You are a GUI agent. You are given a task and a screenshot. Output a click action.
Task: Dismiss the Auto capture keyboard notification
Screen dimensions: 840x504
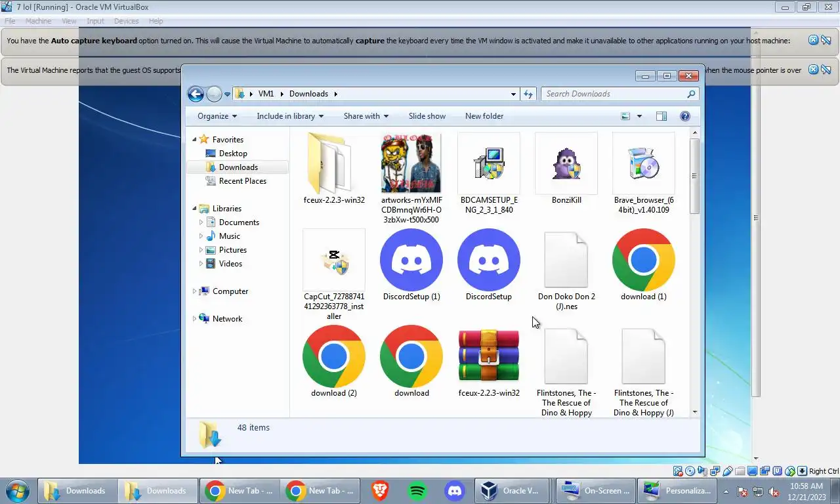(813, 40)
